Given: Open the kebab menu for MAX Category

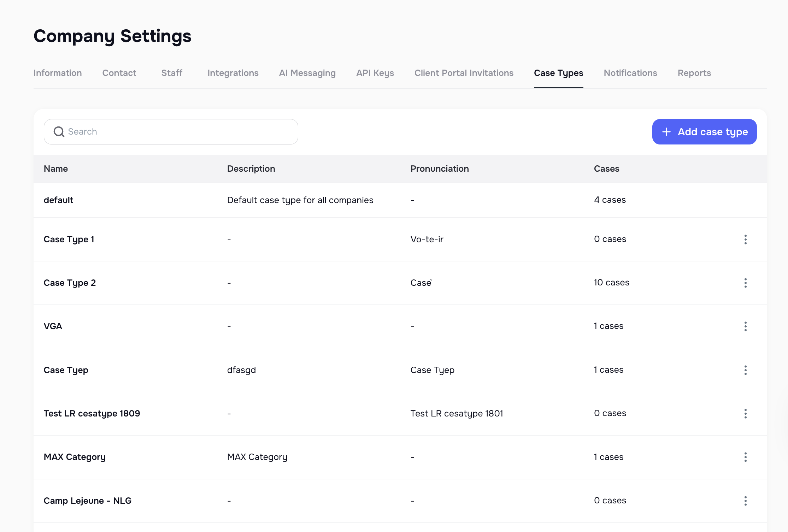Looking at the screenshot, I should pyautogui.click(x=746, y=457).
